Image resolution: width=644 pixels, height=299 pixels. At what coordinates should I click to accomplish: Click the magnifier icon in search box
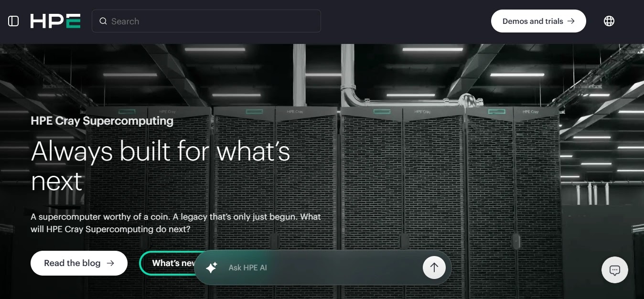click(103, 21)
